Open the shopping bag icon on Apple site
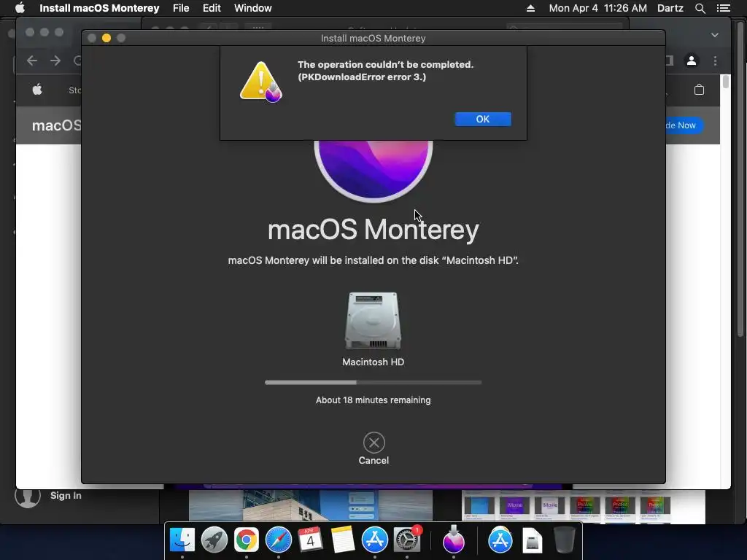Screen dimensions: 747x560 click(699, 90)
